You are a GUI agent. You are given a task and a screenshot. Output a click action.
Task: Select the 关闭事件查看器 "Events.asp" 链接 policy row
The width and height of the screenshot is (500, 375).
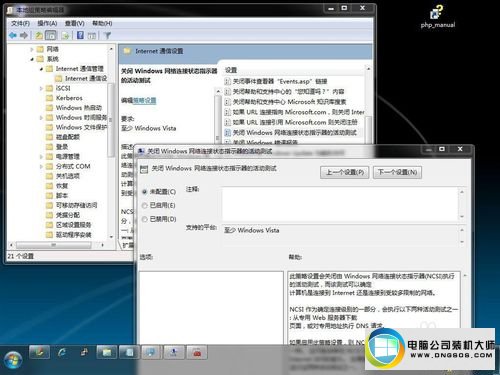click(x=276, y=81)
